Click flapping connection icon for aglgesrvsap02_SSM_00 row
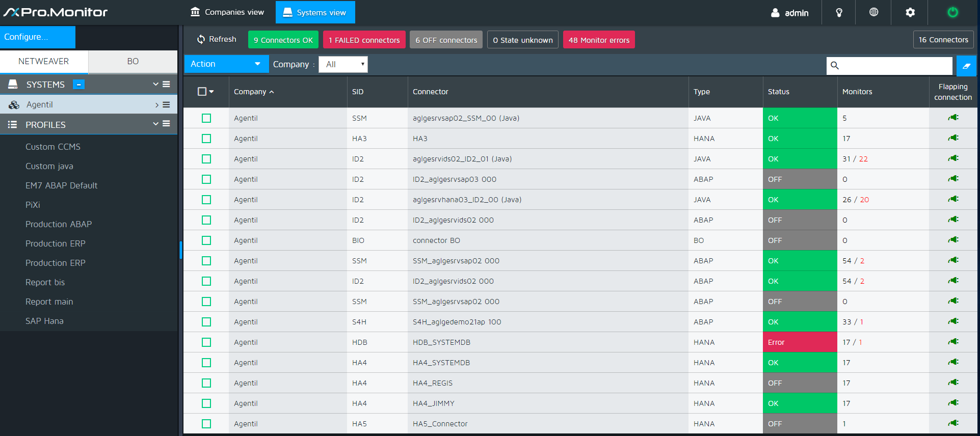This screenshot has height=436, width=980. (x=953, y=118)
